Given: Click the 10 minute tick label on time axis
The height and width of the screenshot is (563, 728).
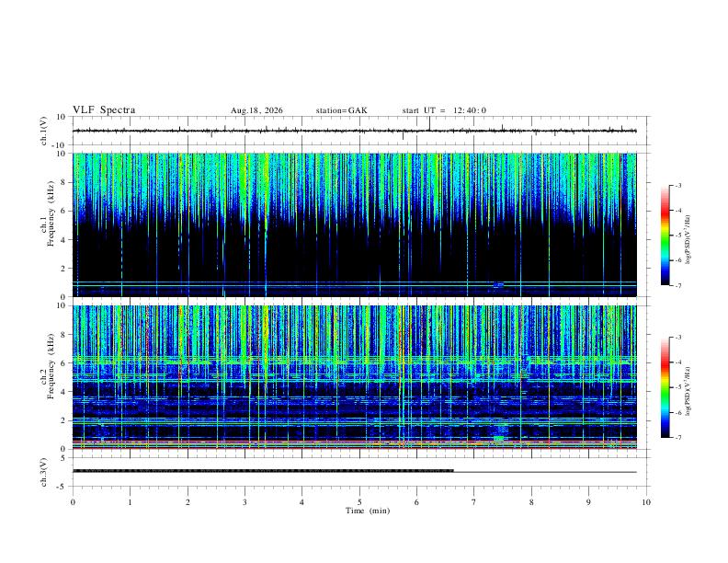Looking at the screenshot, I should [x=646, y=502].
